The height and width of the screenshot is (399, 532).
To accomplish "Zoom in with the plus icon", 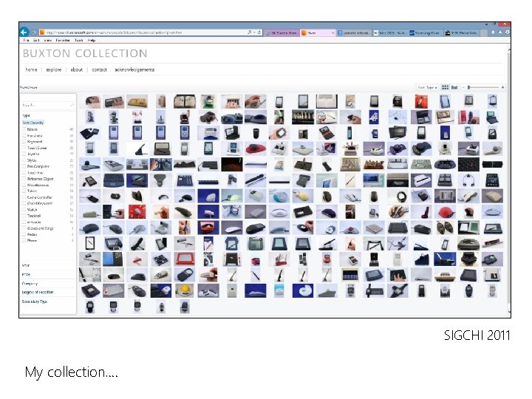I will (x=502, y=87).
